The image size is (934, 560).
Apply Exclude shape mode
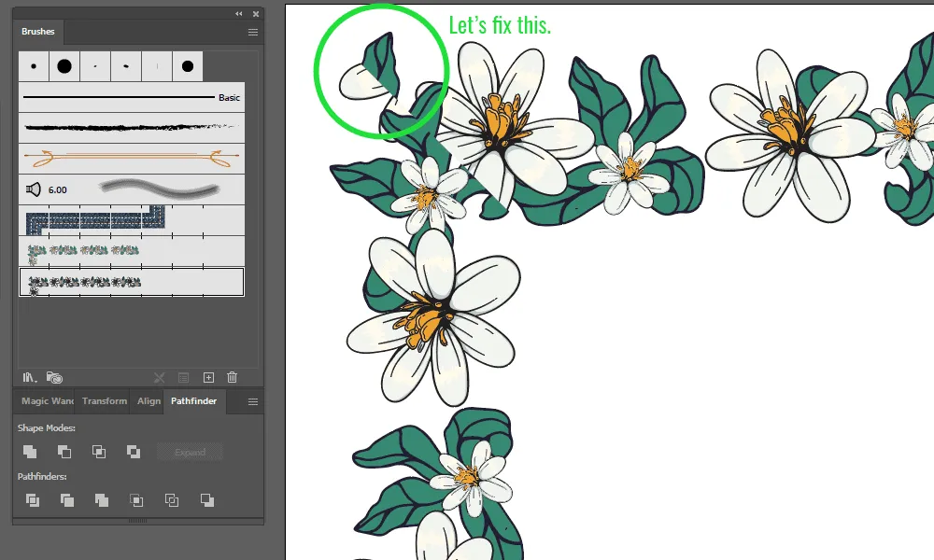pos(134,452)
